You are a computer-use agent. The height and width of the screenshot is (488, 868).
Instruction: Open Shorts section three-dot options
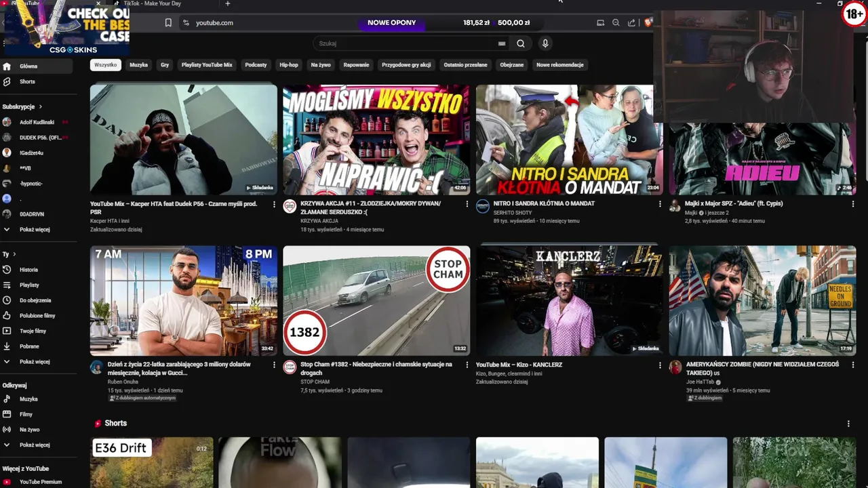(848, 424)
